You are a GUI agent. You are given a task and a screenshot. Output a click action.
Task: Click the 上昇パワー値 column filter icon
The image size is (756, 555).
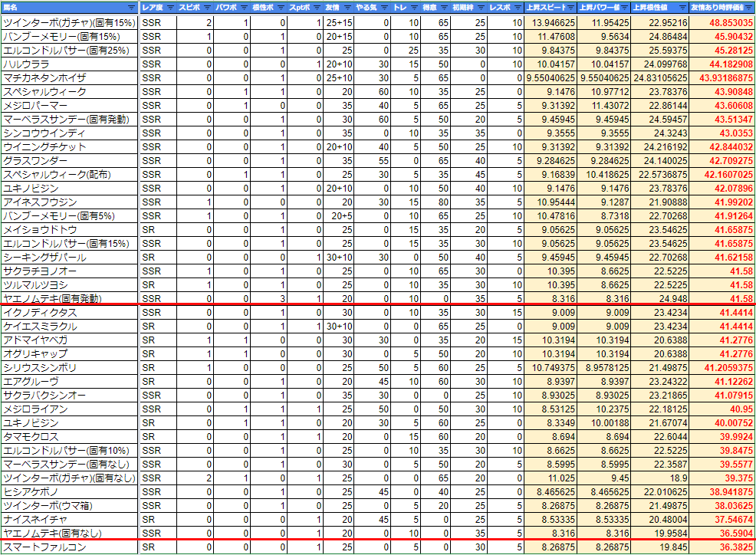click(x=625, y=8)
